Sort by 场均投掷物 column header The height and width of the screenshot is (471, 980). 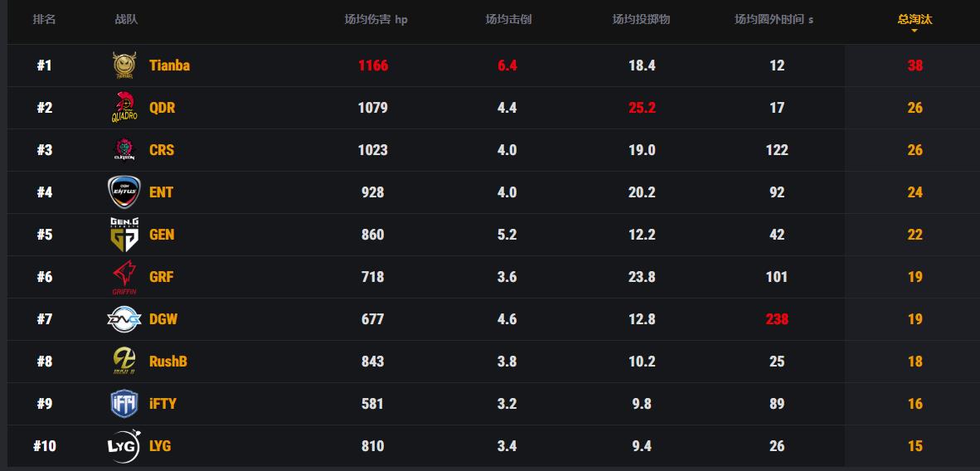[641, 19]
